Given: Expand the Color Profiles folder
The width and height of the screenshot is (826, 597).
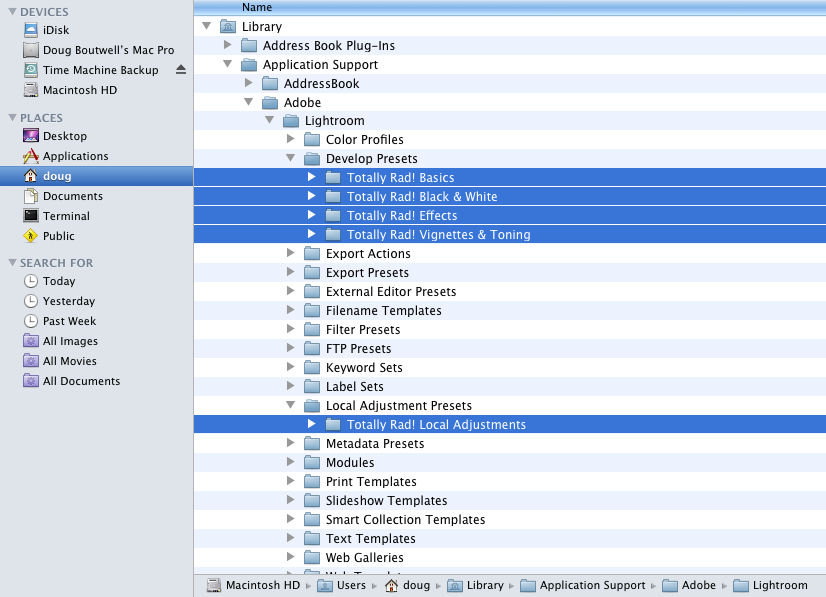Looking at the screenshot, I should click(291, 139).
